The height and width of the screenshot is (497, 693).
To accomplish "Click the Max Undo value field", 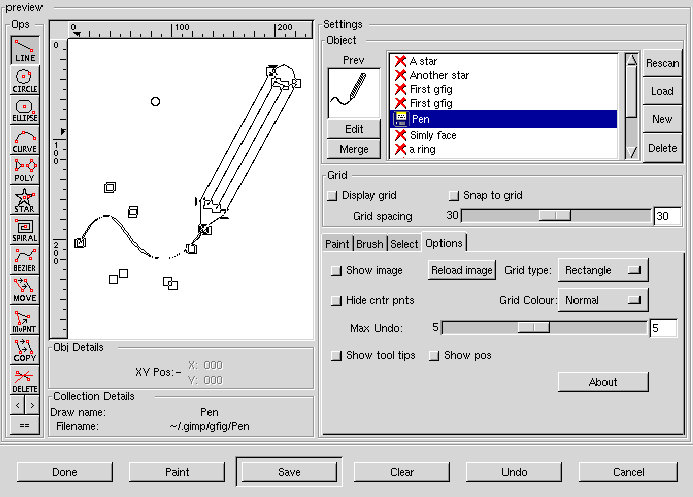I will [663, 328].
